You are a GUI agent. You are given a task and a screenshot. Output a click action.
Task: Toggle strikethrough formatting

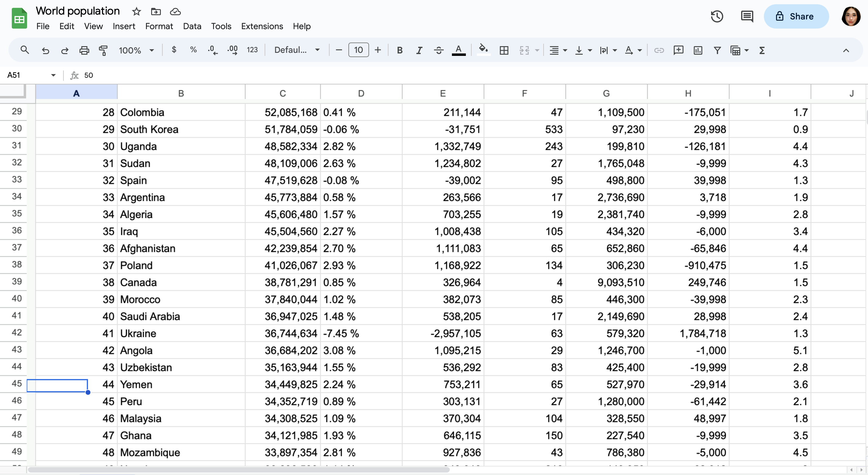pyautogui.click(x=438, y=50)
